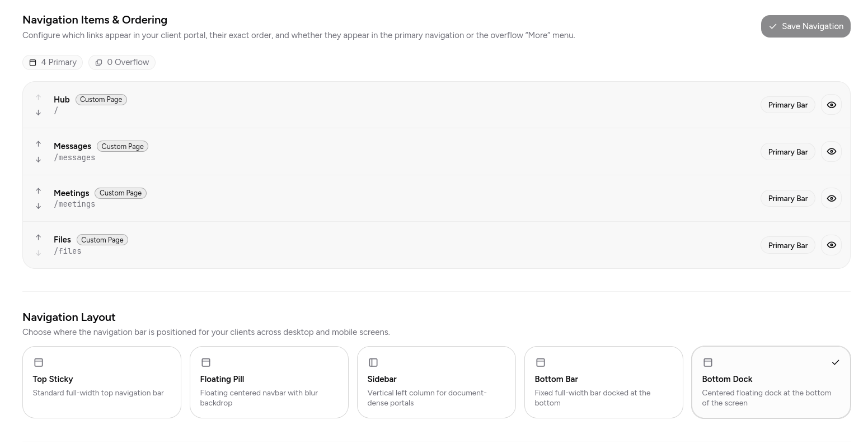
Task: Click the Custom Page tag beside Files
Action: (102, 240)
